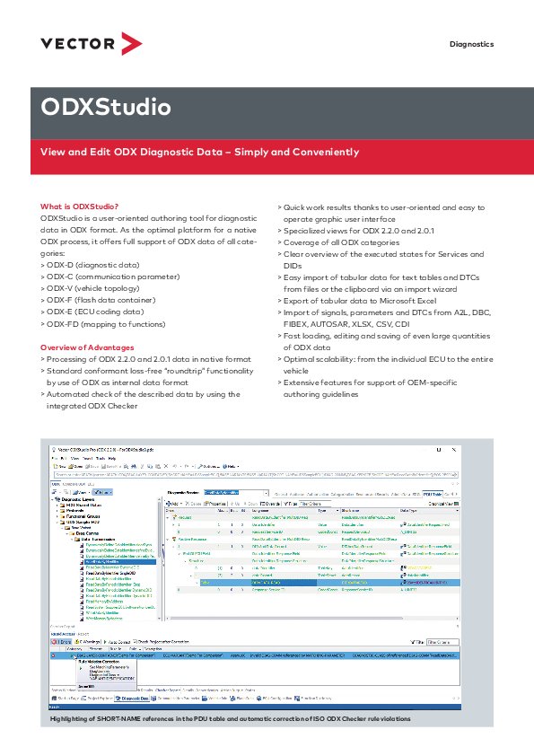Open the Help menu in the menu bar
The image size is (534, 756).
(112, 459)
